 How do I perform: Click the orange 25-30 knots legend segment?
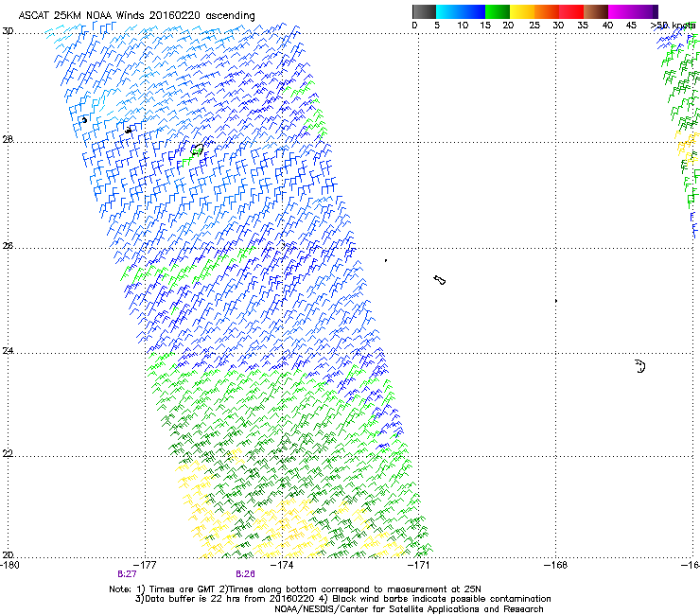[x=547, y=11]
